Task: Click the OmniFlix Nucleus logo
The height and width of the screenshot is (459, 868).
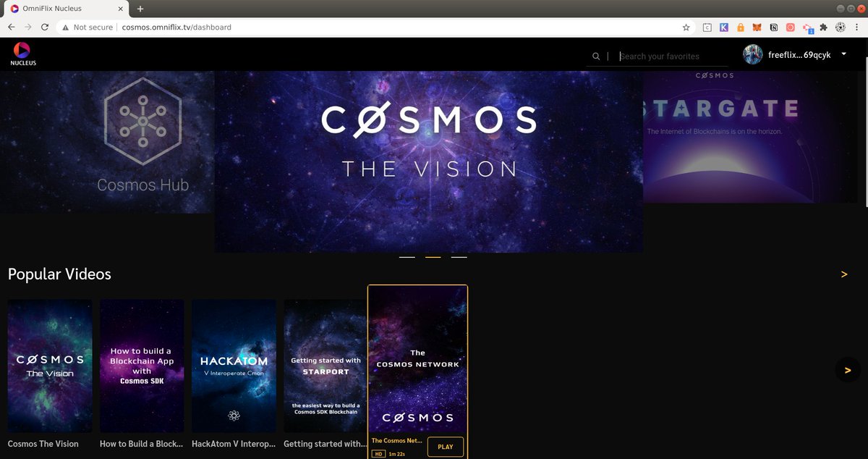Action: coord(23,54)
